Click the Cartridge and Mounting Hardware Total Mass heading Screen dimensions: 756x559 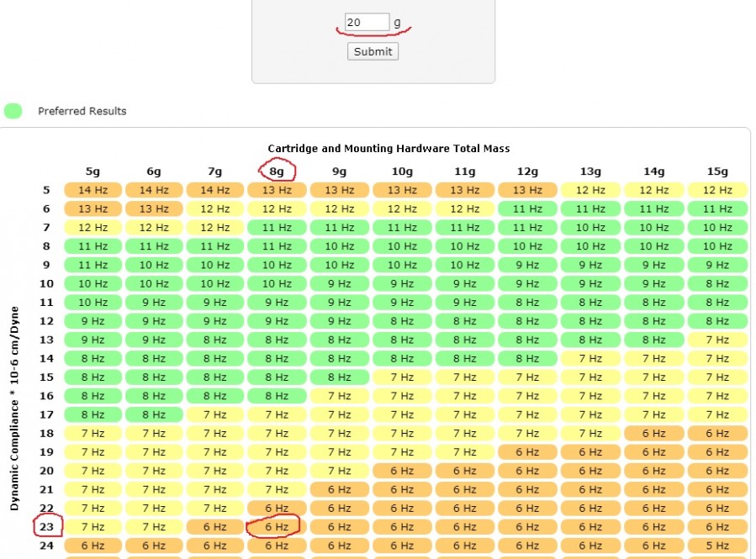coord(389,149)
